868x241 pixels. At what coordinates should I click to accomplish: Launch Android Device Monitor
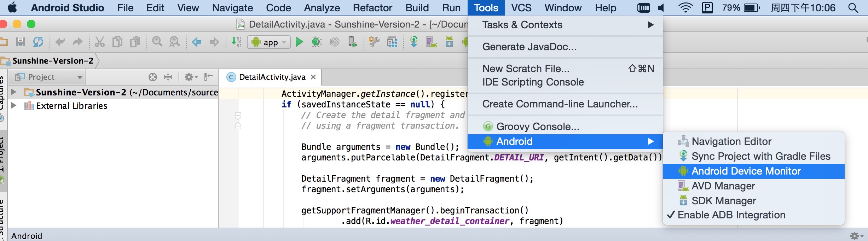753,171
